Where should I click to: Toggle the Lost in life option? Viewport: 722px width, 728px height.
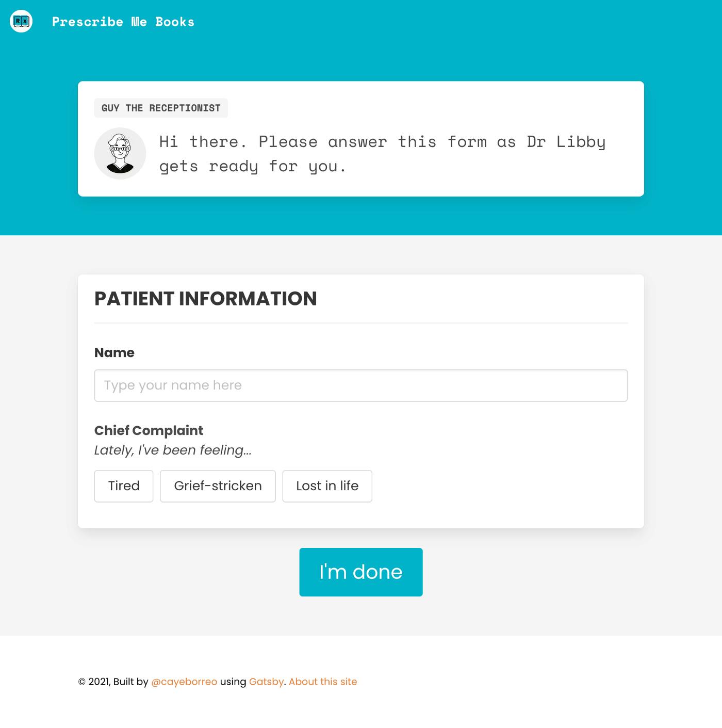[327, 486]
